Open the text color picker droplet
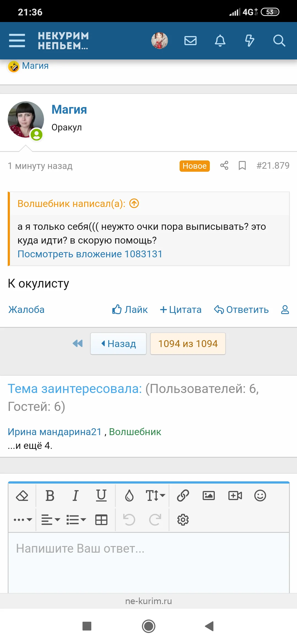The image size is (297, 644). click(x=130, y=495)
